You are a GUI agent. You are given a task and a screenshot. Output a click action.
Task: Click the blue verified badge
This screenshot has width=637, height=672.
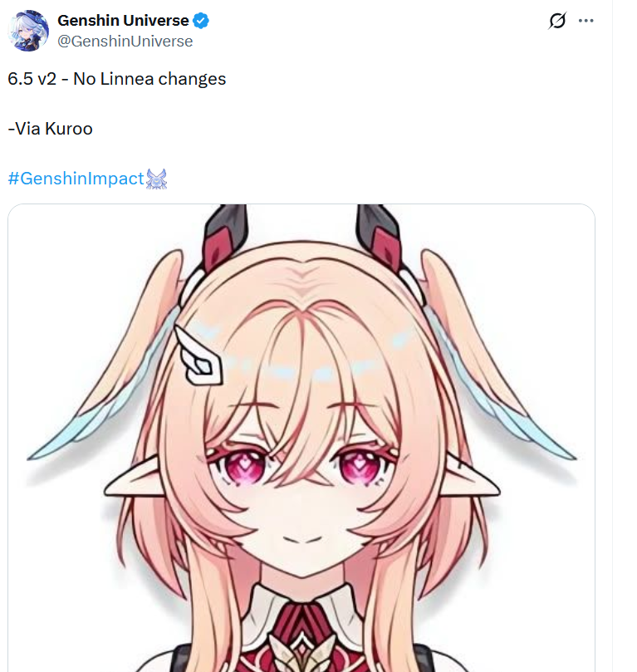[201, 21]
